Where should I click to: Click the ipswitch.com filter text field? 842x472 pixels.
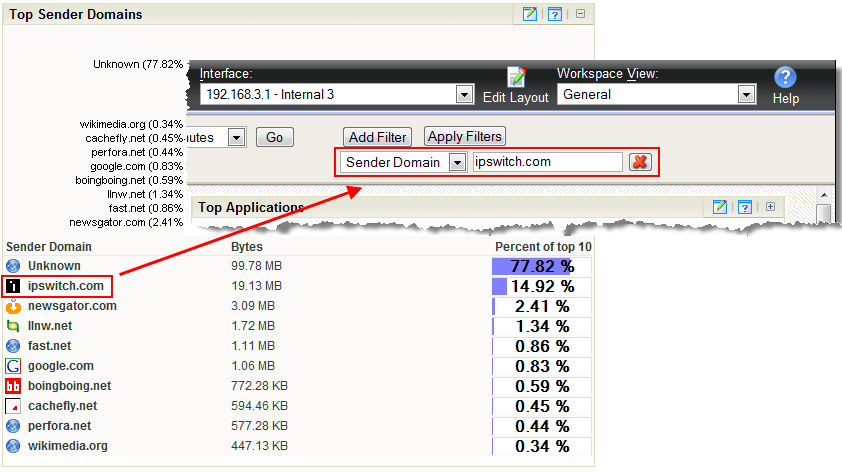point(547,162)
